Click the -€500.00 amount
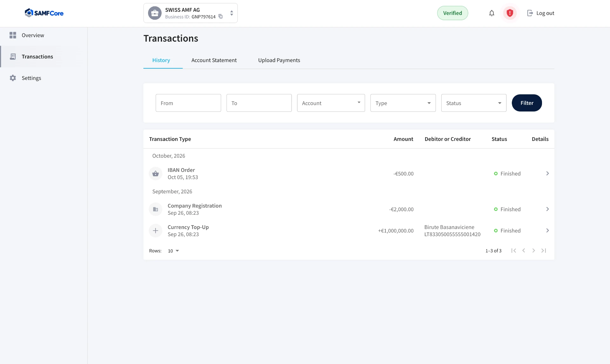The image size is (610, 364). coord(403,174)
